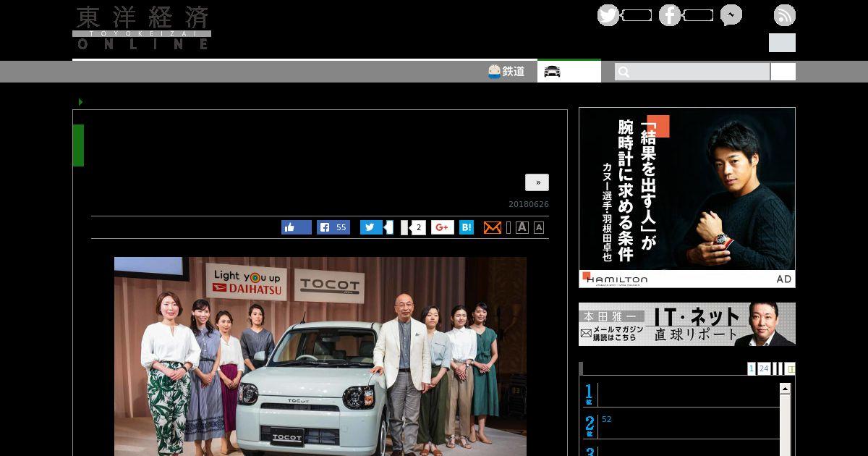Tweet the article via Twitter bird button

click(372, 227)
